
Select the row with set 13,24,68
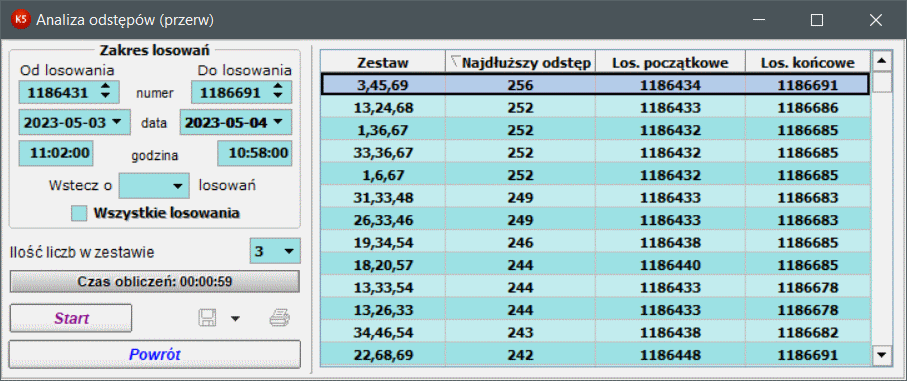(595, 108)
